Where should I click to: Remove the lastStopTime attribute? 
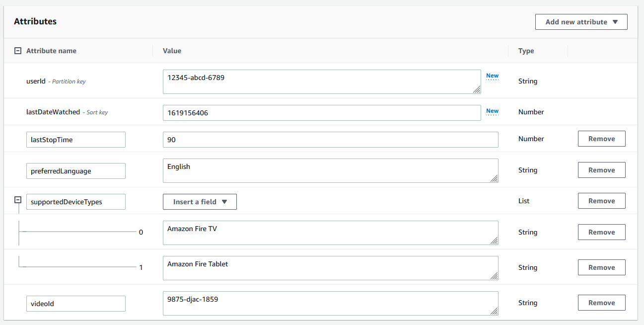tap(601, 139)
